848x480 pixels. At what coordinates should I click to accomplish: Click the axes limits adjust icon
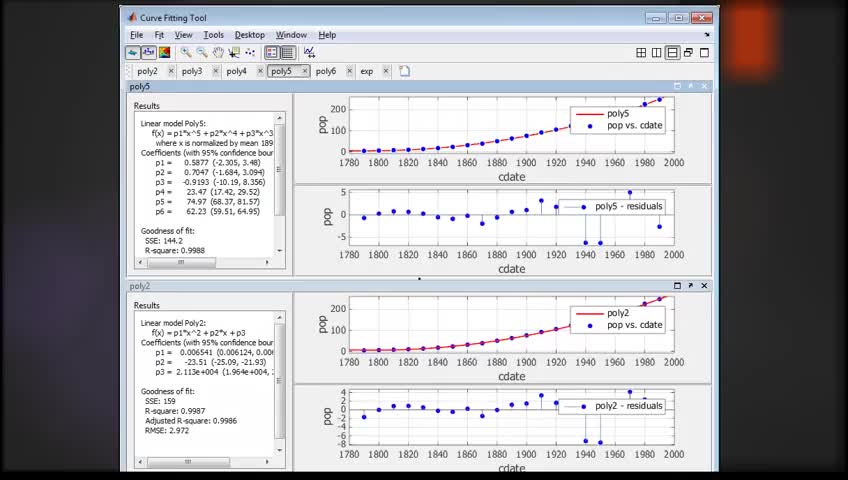coord(309,52)
